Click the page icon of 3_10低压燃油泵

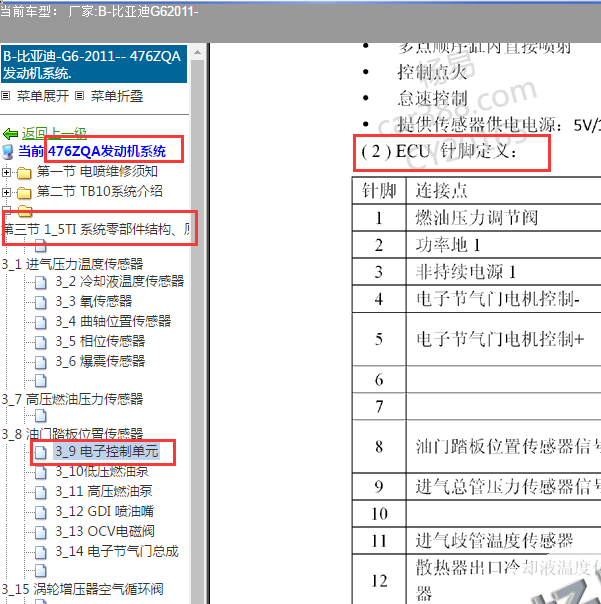(x=40, y=472)
